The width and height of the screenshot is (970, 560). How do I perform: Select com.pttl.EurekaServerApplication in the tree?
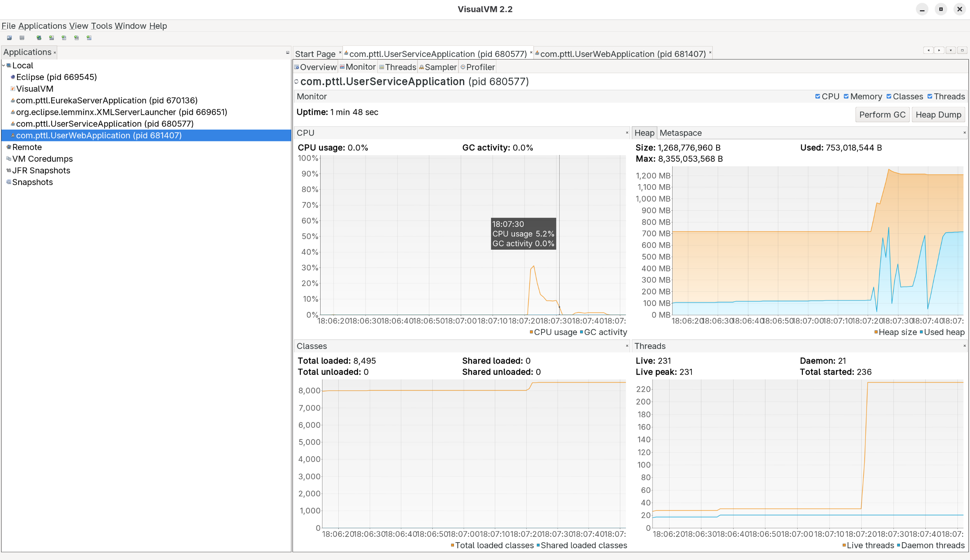pos(106,100)
